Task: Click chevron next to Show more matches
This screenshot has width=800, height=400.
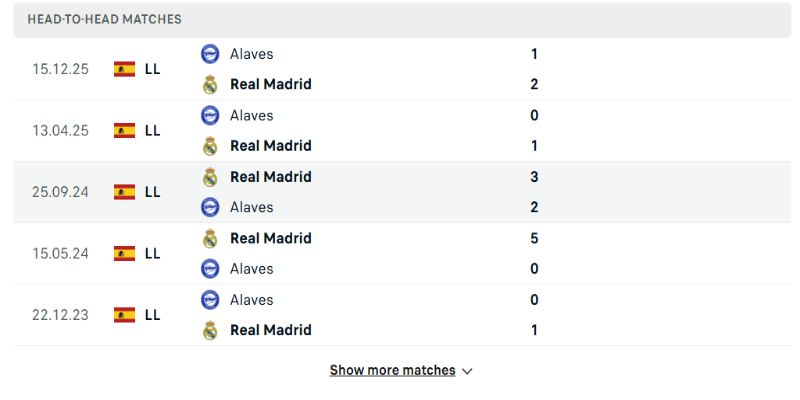Action: coord(468,371)
